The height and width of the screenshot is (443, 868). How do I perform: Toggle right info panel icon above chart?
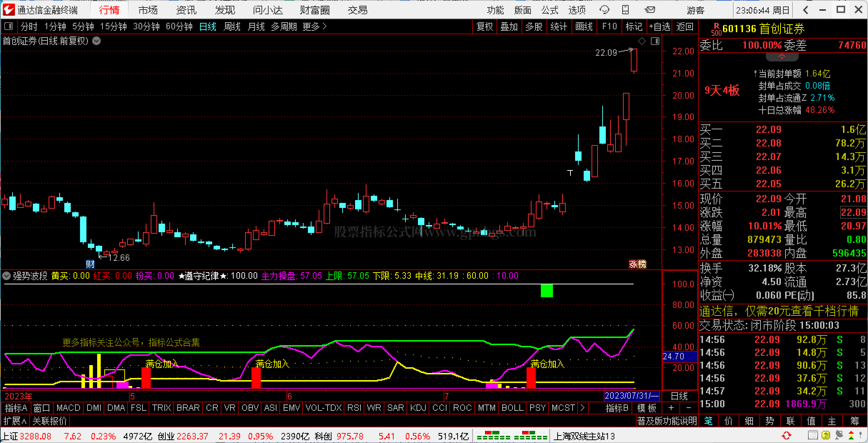(x=655, y=41)
